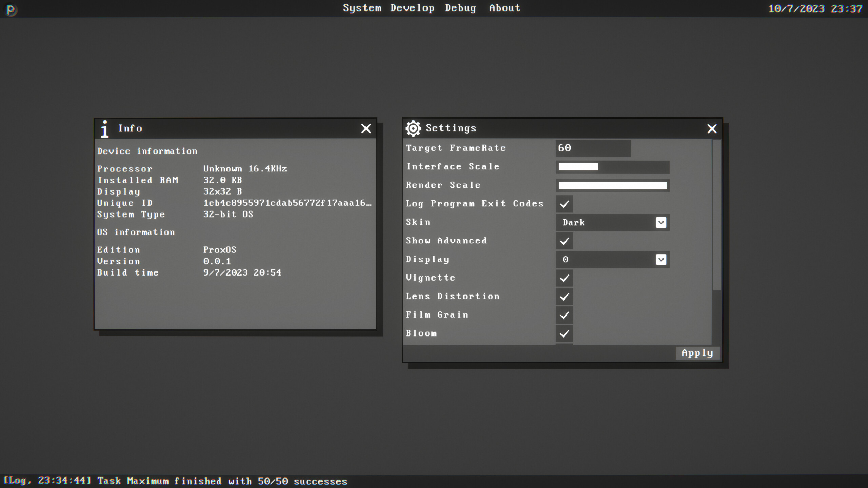Open the About menu

[x=504, y=8]
